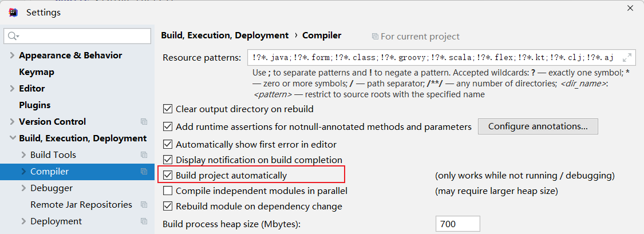Uncheck Clear output directory on rebuild

click(x=168, y=109)
